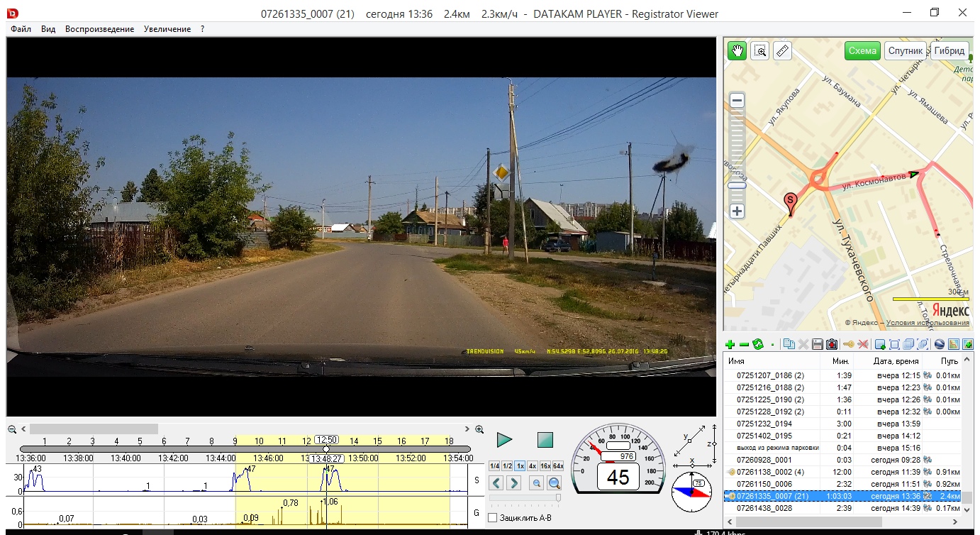Click the floppy disk save icon

coord(818,344)
